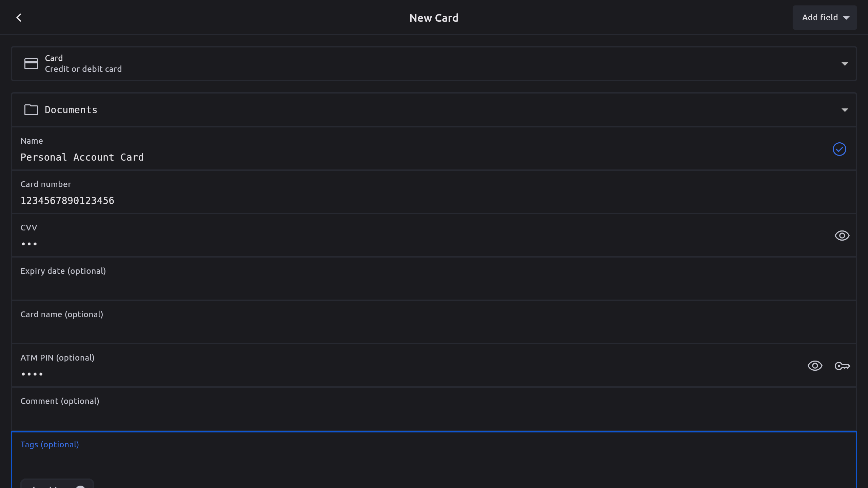Image resolution: width=868 pixels, height=488 pixels.
Task: Expand the Card type selector arrow
Action: click(x=845, y=64)
